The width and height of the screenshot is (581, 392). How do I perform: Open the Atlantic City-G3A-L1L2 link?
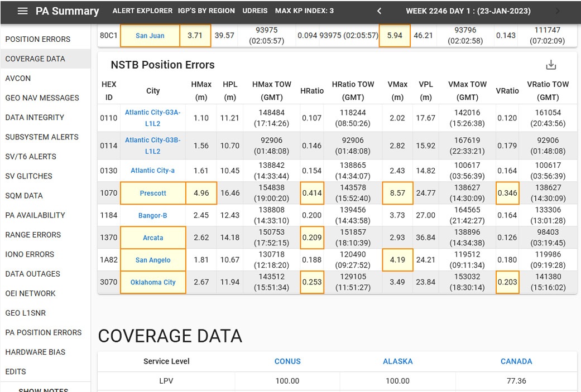(x=153, y=118)
